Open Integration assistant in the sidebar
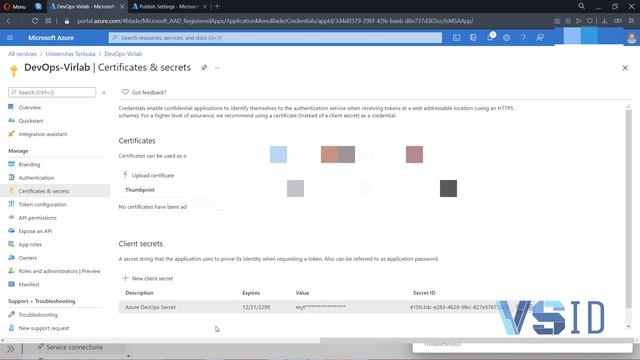The image size is (640, 360). click(42, 134)
